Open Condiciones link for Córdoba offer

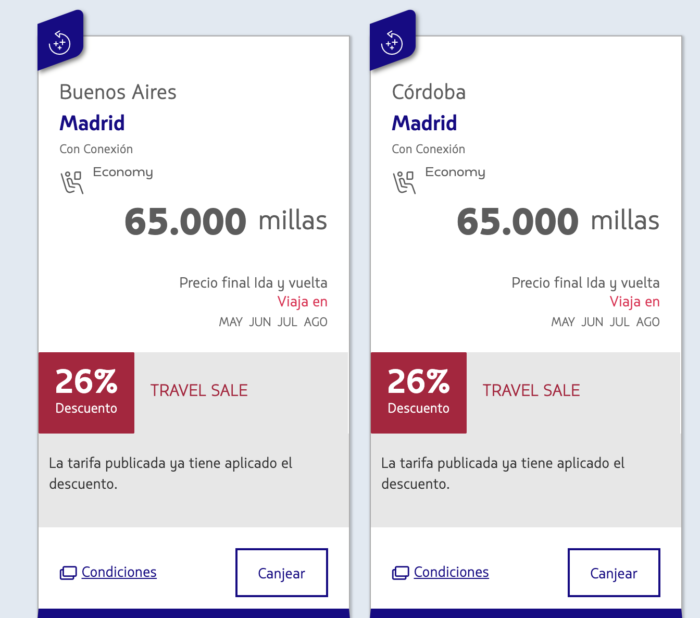point(451,572)
